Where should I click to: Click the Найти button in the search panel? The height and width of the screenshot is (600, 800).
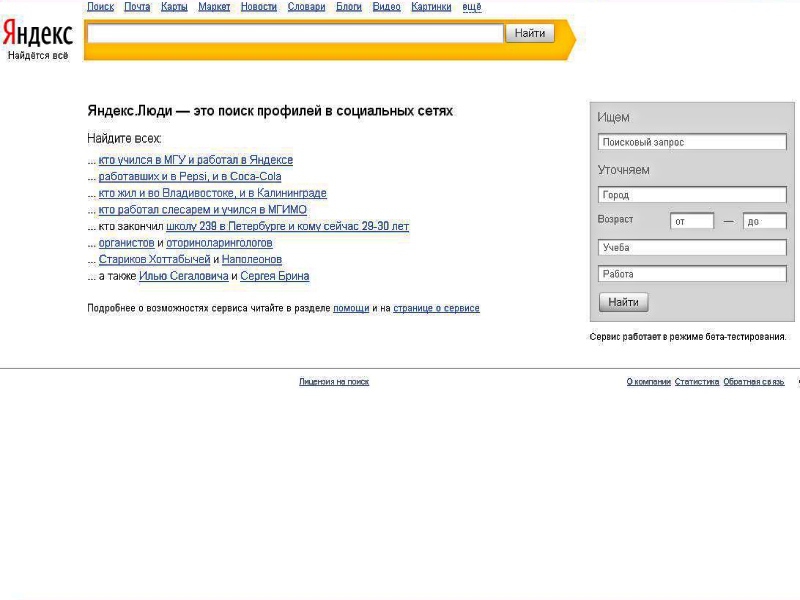coord(623,302)
